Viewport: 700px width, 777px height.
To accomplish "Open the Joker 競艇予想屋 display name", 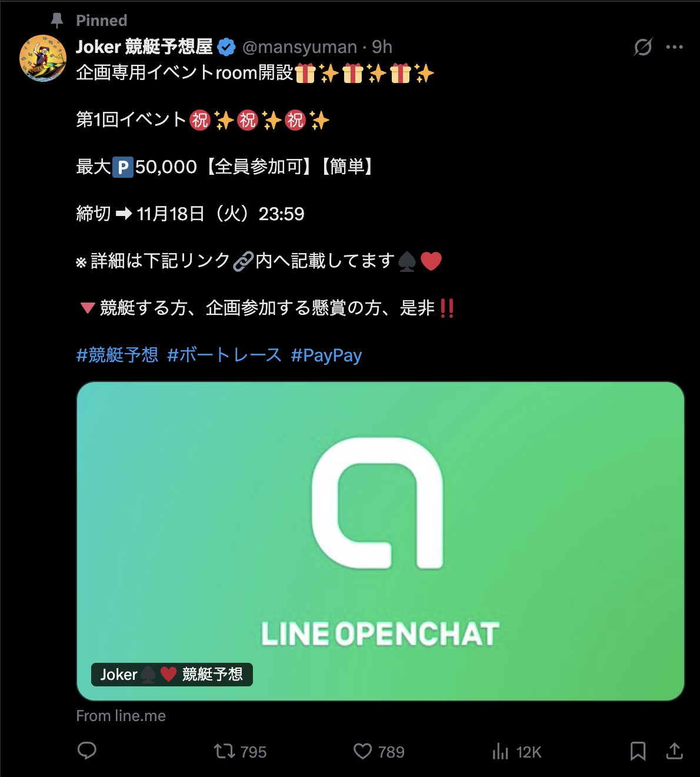I will pyautogui.click(x=144, y=47).
